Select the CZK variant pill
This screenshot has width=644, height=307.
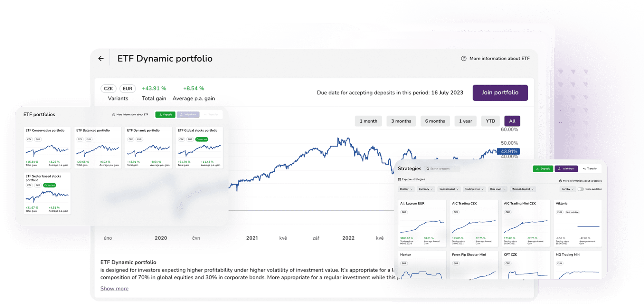(x=109, y=88)
